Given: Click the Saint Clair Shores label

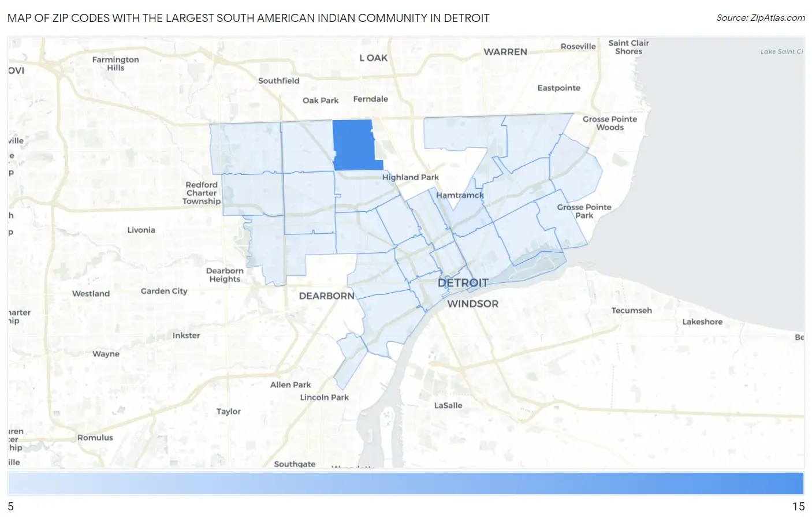Looking at the screenshot, I should pyautogui.click(x=628, y=47).
